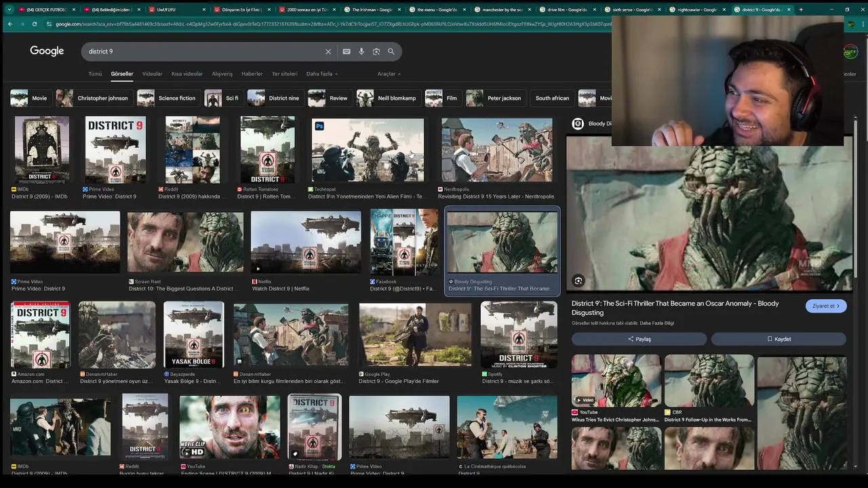Open the 'Haberler' news tab
This screenshot has height=488, width=868.
(x=252, y=74)
